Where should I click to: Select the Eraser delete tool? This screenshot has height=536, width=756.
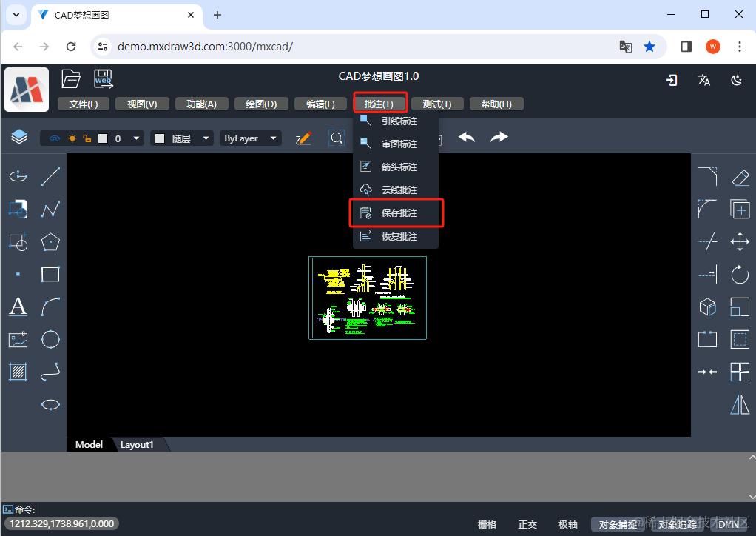(740, 177)
